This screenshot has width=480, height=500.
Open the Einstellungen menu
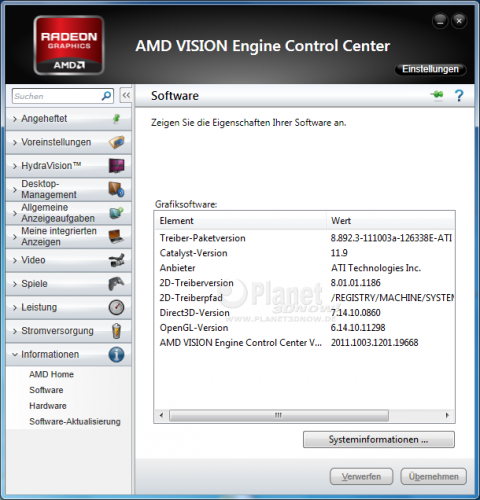tap(430, 69)
